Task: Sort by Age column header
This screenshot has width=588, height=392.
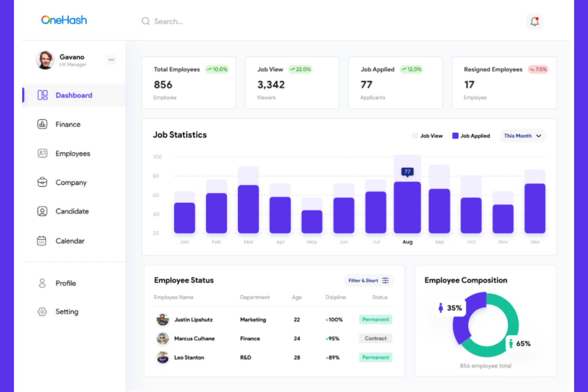Action: coord(297,297)
